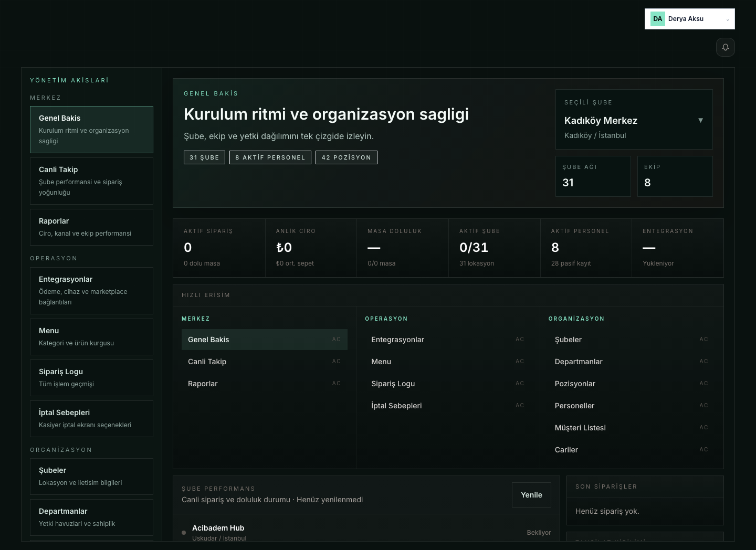The width and height of the screenshot is (756, 550).
Task: Open Personeller quick access link
Action: pos(632,406)
